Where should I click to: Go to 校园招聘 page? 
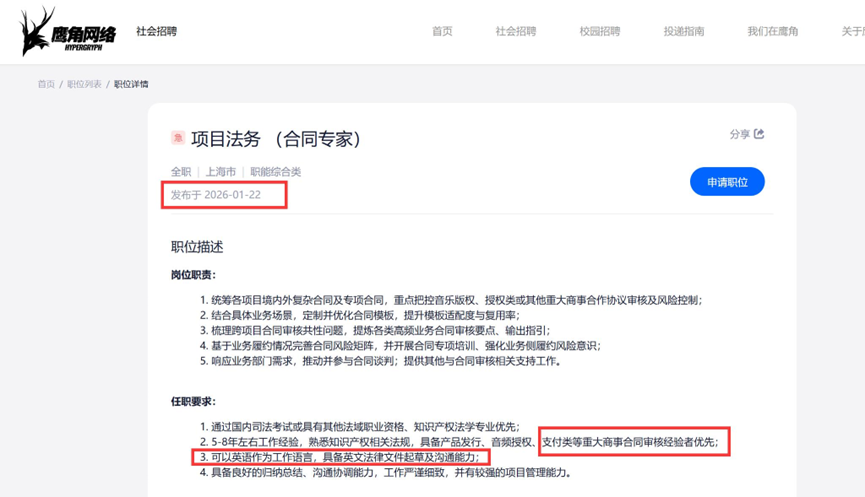pos(600,31)
